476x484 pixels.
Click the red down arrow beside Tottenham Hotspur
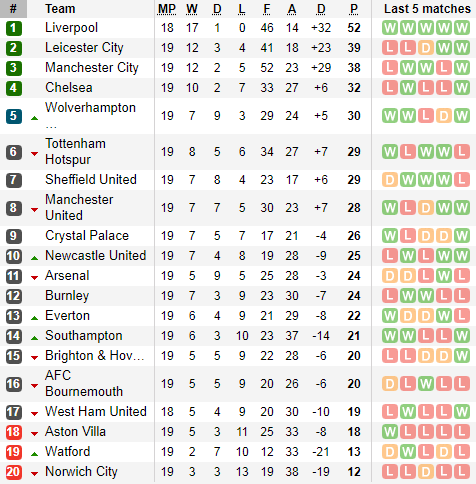click(34, 154)
